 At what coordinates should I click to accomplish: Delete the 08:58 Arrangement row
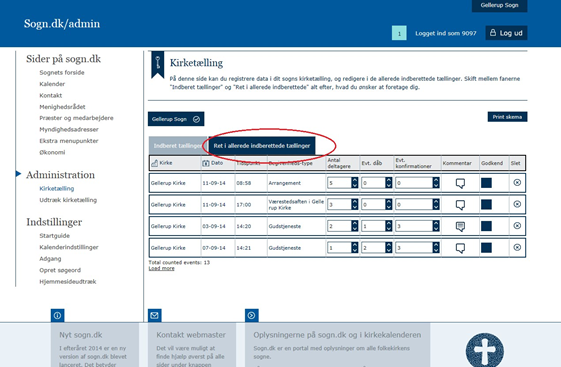pyautogui.click(x=517, y=182)
